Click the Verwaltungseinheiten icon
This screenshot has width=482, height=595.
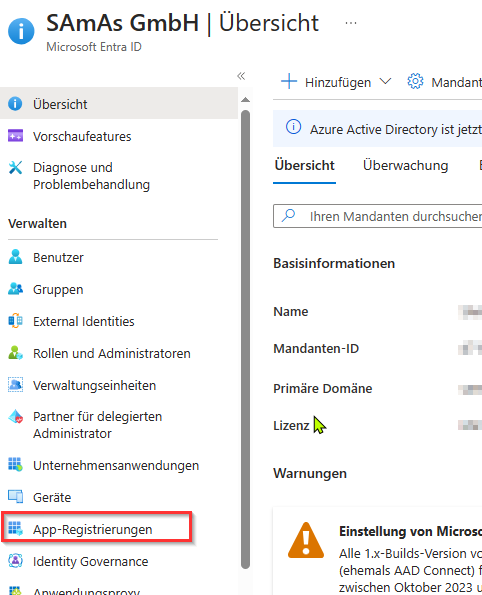coord(15,385)
